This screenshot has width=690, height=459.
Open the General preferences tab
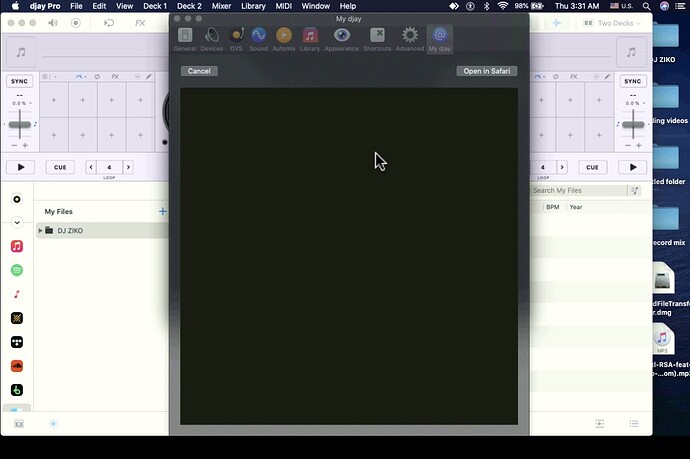click(185, 40)
